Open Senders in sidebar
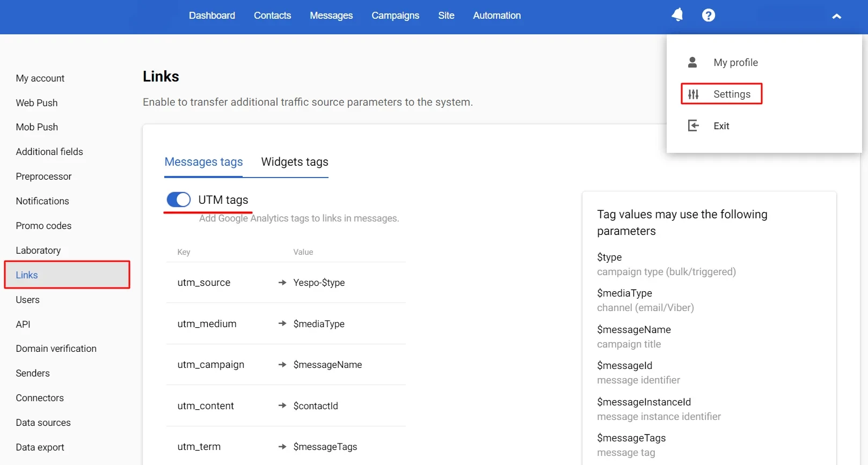Screen dimensions: 868x465 click(x=33, y=373)
